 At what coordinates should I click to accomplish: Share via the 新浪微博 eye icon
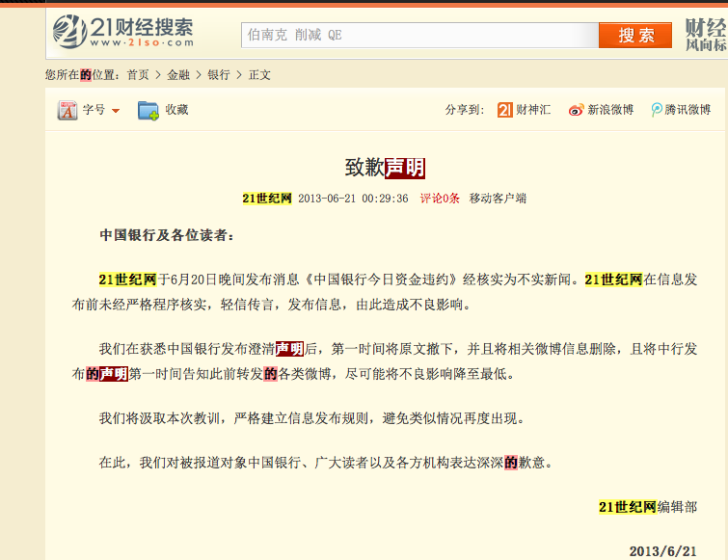tap(576, 110)
